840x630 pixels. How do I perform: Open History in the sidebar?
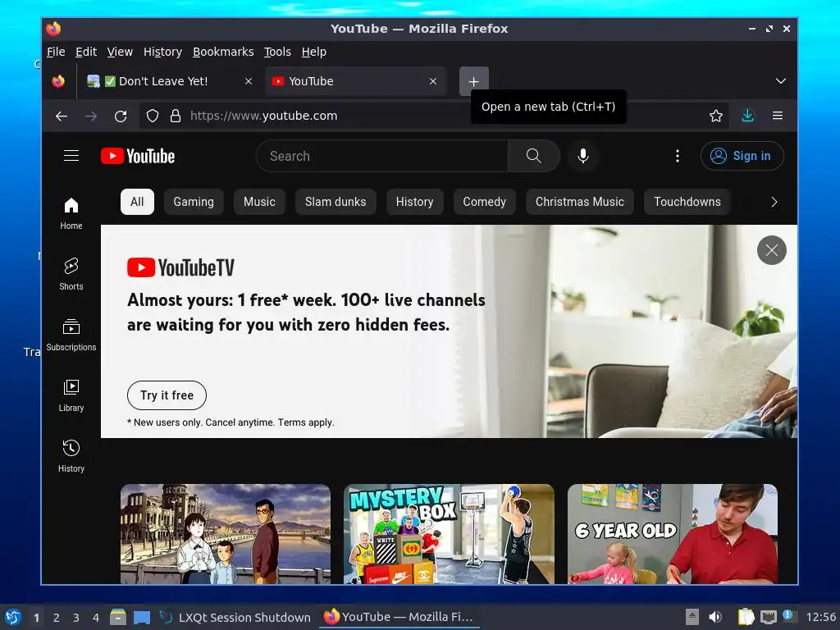pyautogui.click(x=71, y=456)
